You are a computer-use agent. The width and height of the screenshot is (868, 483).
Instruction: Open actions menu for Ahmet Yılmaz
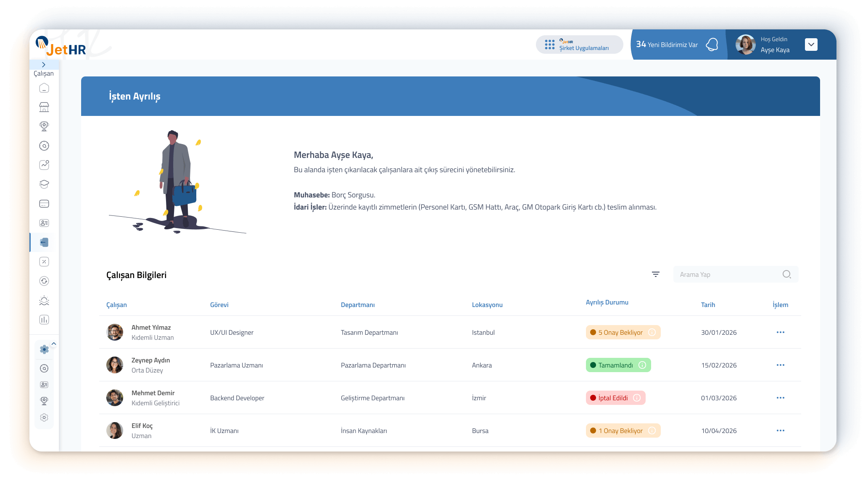click(780, 332)
